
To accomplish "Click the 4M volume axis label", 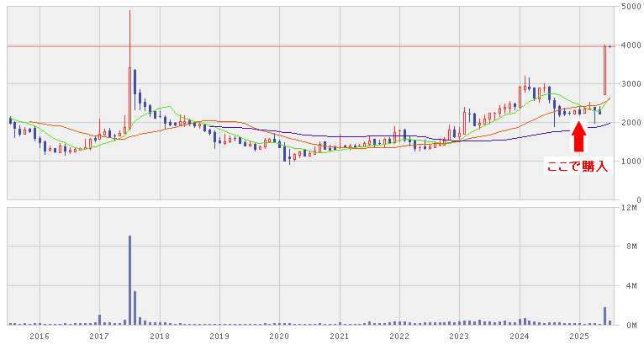I will point(631,286).
